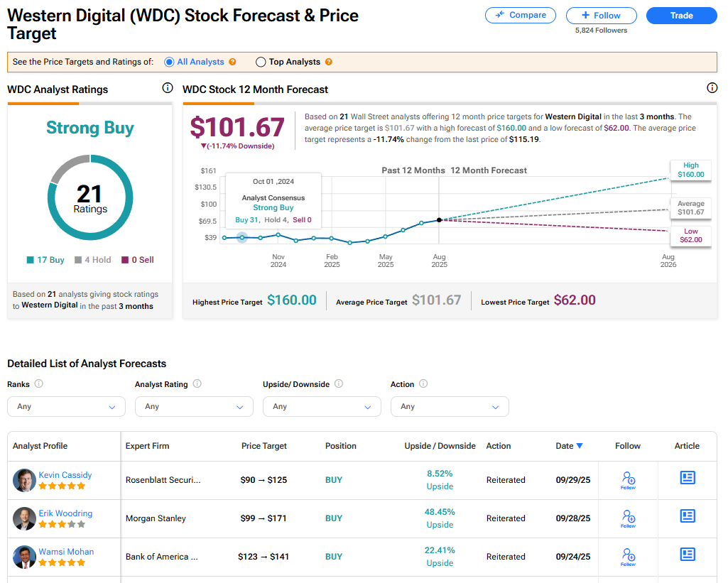Viewport: 728px width, 583px height.
Task: Click the $123 → $141 price target
Action: pos(264,557)
